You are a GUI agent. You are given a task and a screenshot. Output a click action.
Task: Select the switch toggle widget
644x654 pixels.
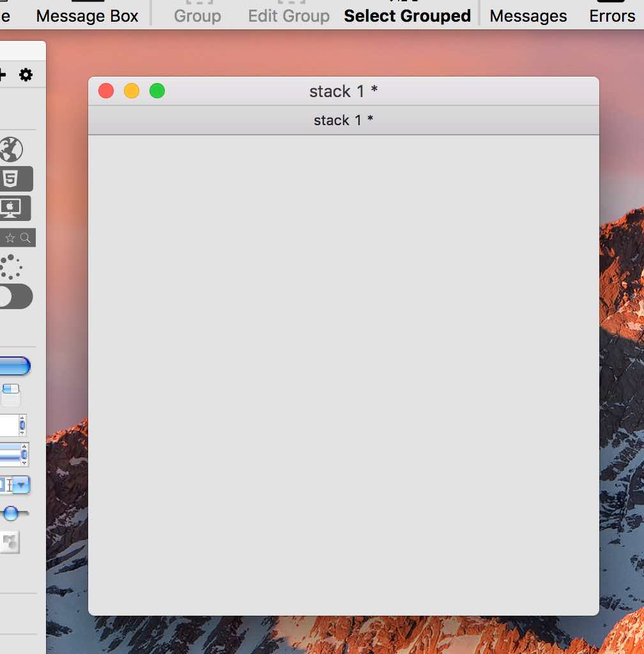click(15, 297)
